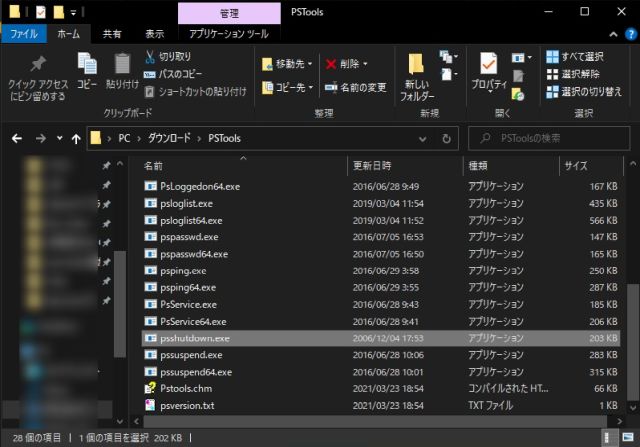Select the file pssuspend64.exe
Viewport: 640px width, 447px height.
point(380,372)
